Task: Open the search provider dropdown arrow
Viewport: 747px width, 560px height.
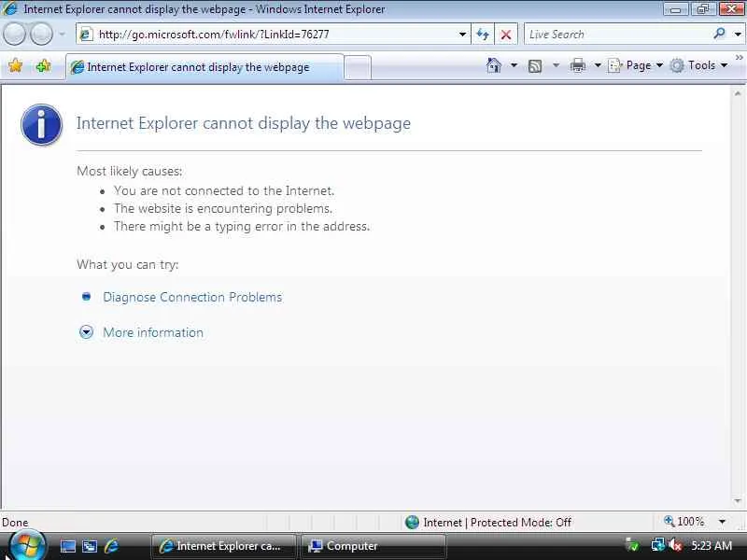Action: [x=738, y=35]
